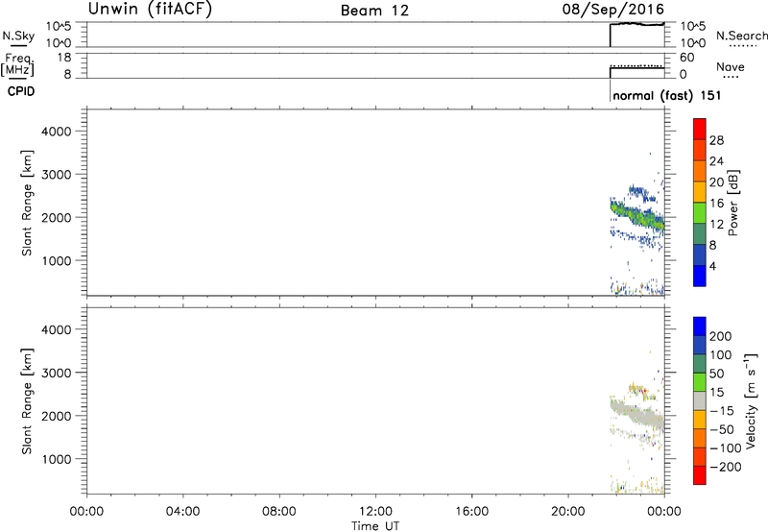This screenshot has width=768, height=532.
Task: Click 'Slant Range [km]' label of power panel
Action: pyautogui.click(x=27, y=203)
